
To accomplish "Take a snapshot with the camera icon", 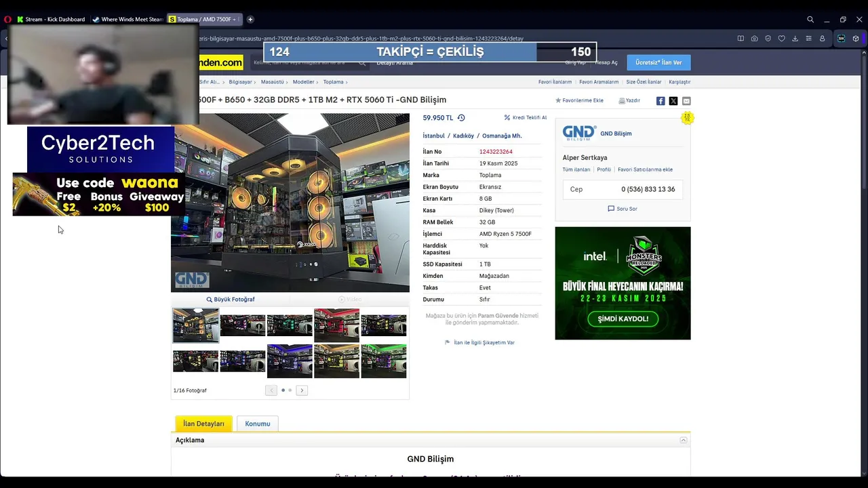I will click(754, 39).
